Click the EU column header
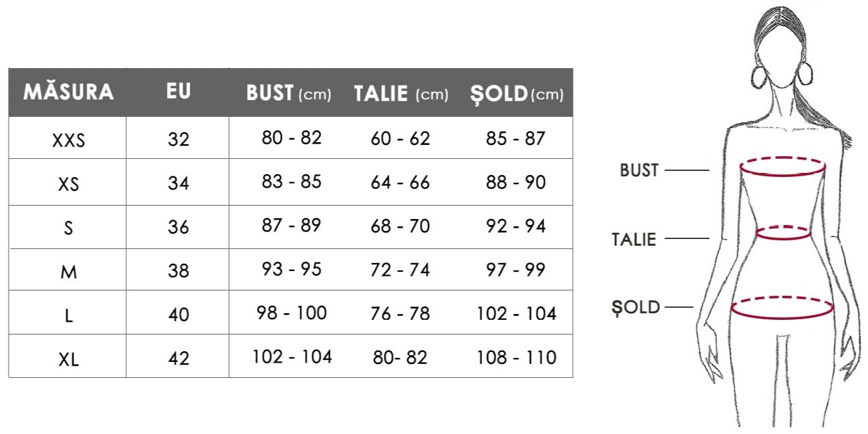This screenshot has height=434, width=868. (178, 91)
